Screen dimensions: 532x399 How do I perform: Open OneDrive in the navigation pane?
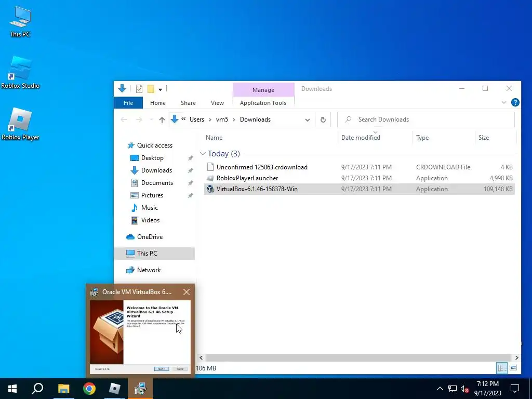click(150, 237)
